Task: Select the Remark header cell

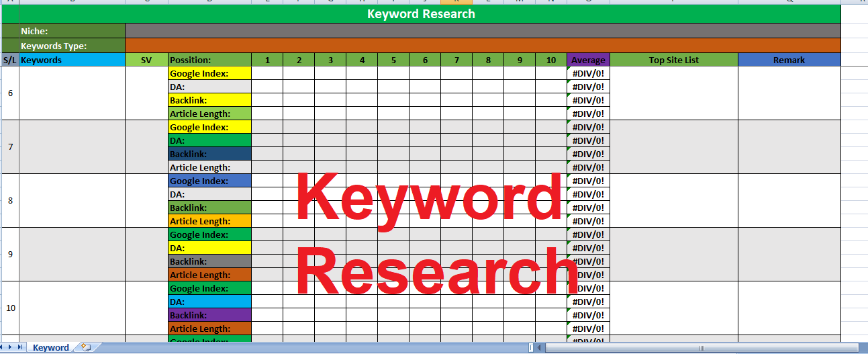Action: pos(789,60)
